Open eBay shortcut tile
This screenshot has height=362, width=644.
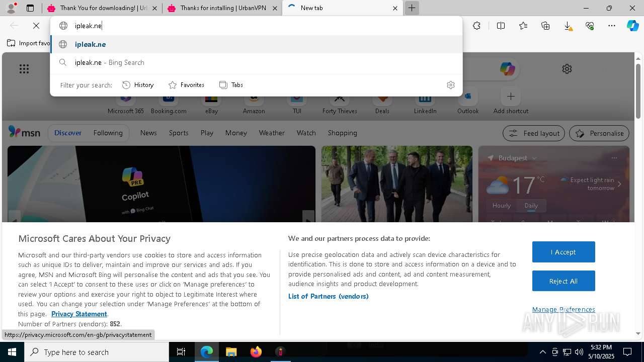point(211,101)
